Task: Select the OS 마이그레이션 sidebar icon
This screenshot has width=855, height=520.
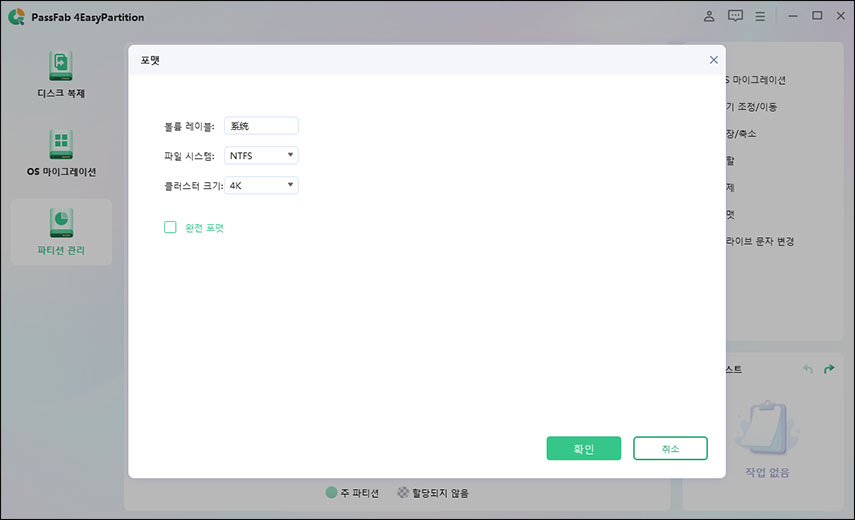Action: [61, 144]
